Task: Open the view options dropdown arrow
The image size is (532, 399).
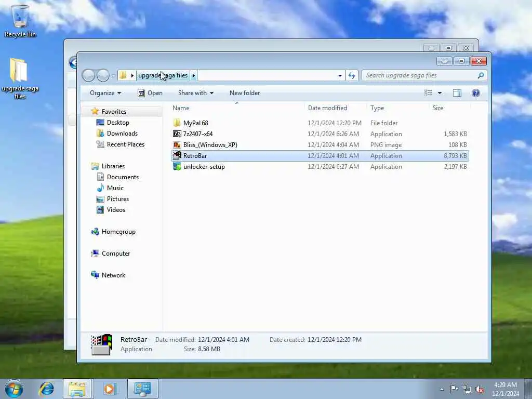Action: 440,93
